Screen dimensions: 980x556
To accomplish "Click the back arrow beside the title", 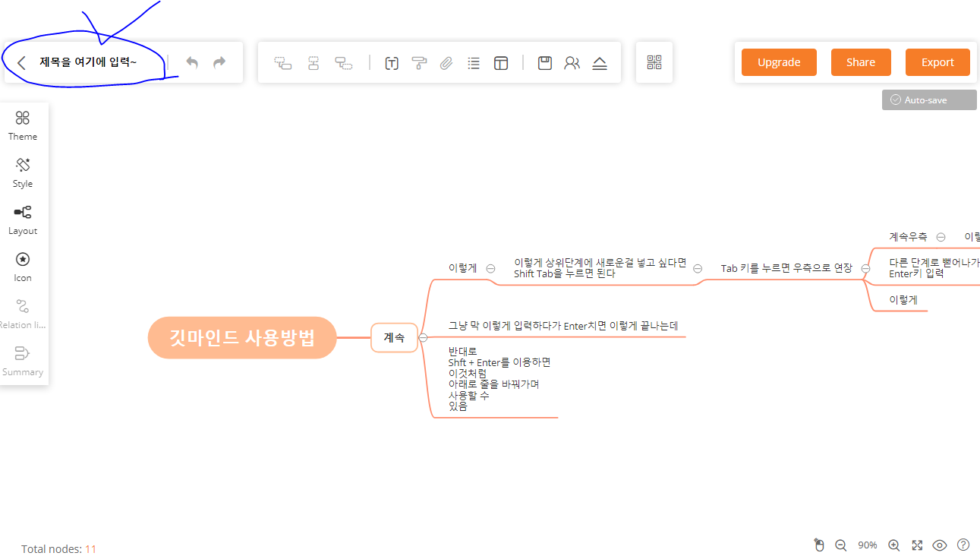I will 21,63.
